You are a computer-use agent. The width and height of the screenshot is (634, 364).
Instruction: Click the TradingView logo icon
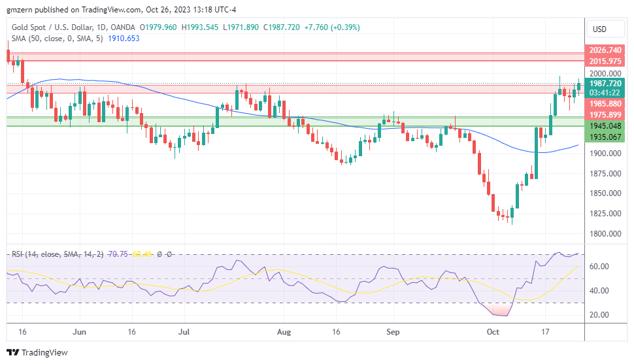pos(14,353)
